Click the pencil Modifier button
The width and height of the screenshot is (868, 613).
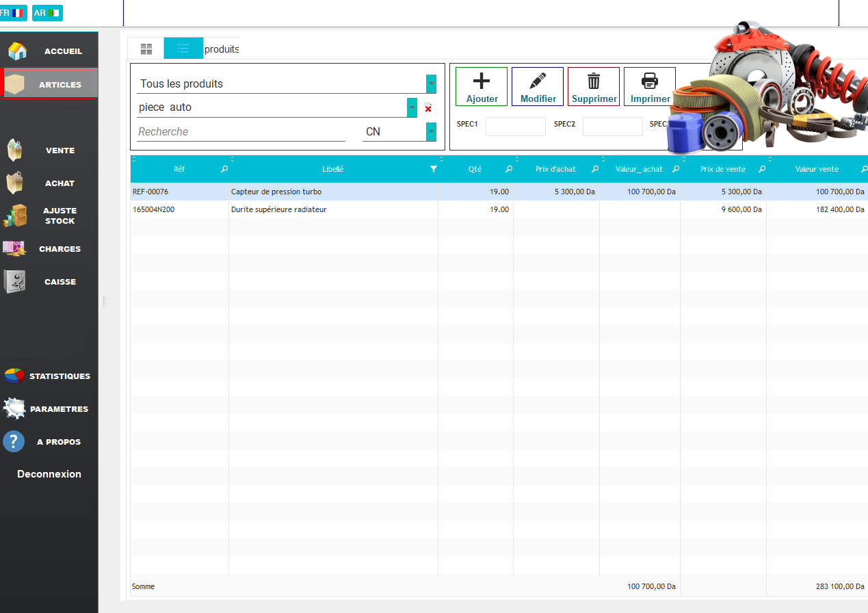(538, 86)
